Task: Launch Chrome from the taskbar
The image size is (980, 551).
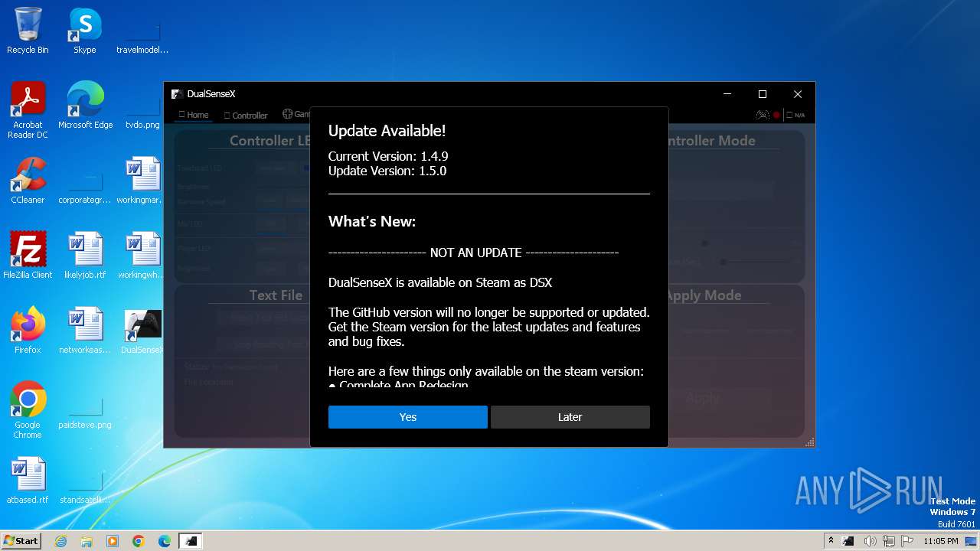Action: pyautogui.click(x=139, y=541)
